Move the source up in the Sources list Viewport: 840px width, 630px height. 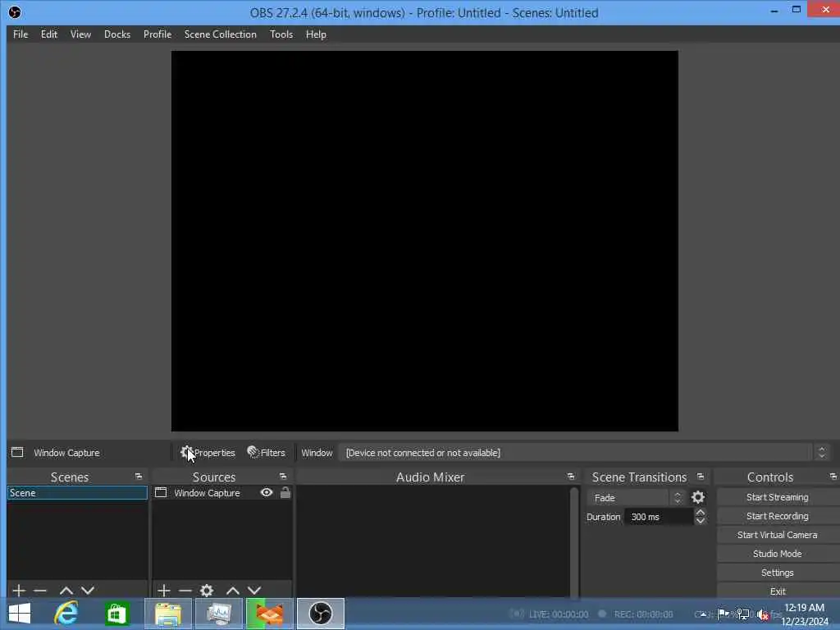[x=232, y=591]
